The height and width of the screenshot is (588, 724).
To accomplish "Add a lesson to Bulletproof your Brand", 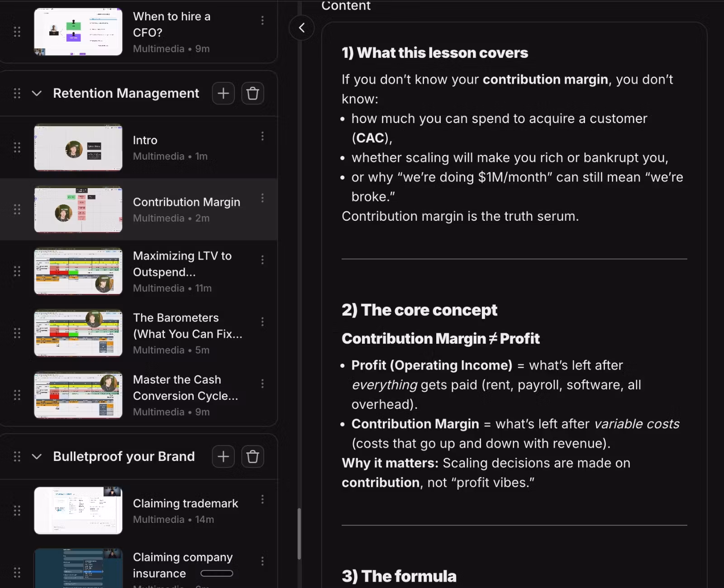I will coord(223,456).
